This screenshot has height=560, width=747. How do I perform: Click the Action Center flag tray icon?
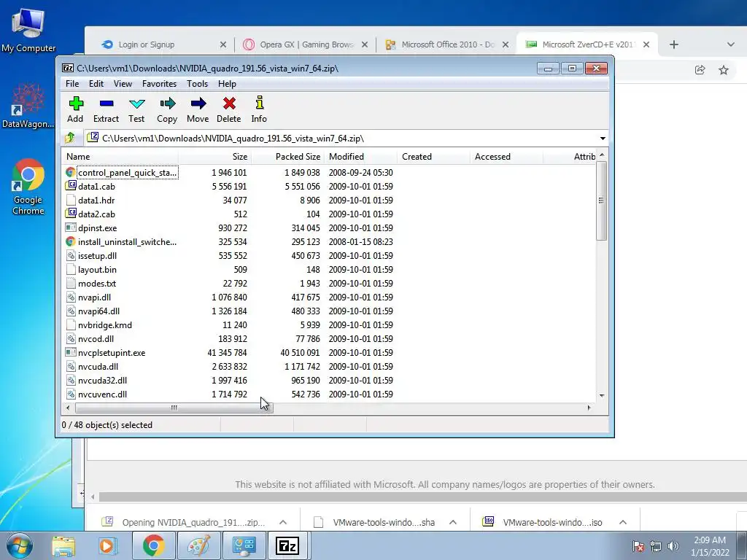[638, 546]
